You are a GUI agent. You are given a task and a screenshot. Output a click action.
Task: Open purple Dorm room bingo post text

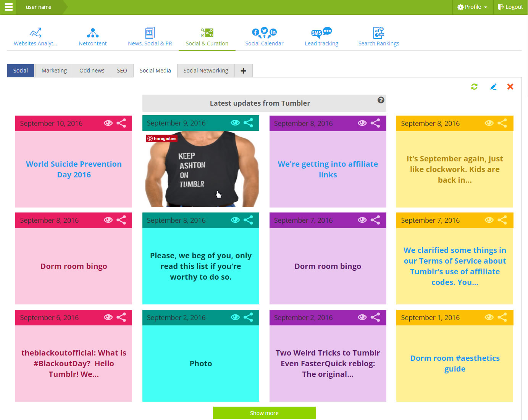pos(328,266)
